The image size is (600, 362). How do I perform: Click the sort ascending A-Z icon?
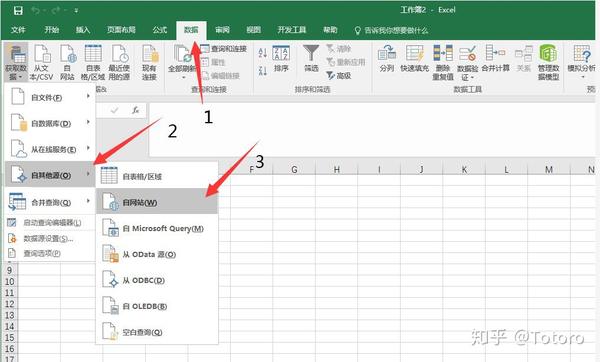tap(262, 53)
